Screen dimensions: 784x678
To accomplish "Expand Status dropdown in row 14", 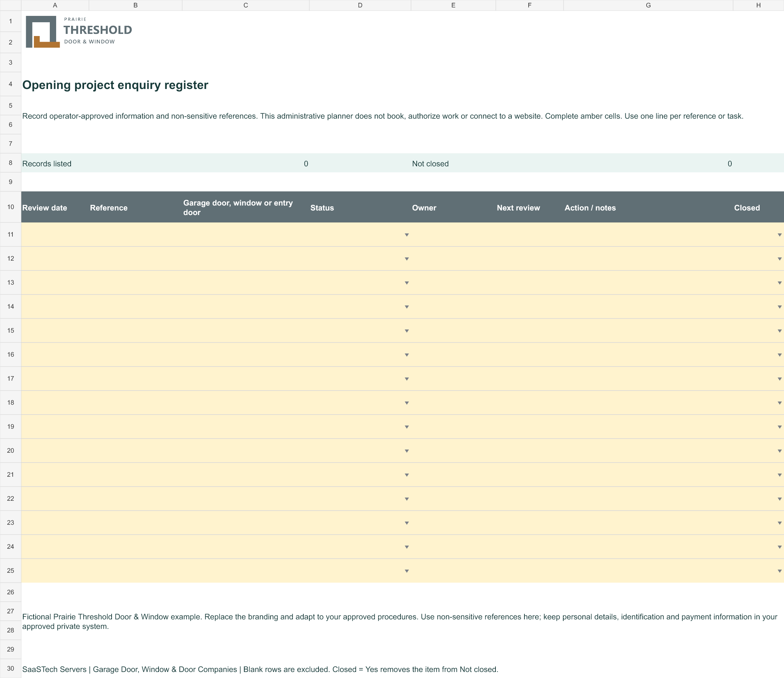I will pos(407,307).
